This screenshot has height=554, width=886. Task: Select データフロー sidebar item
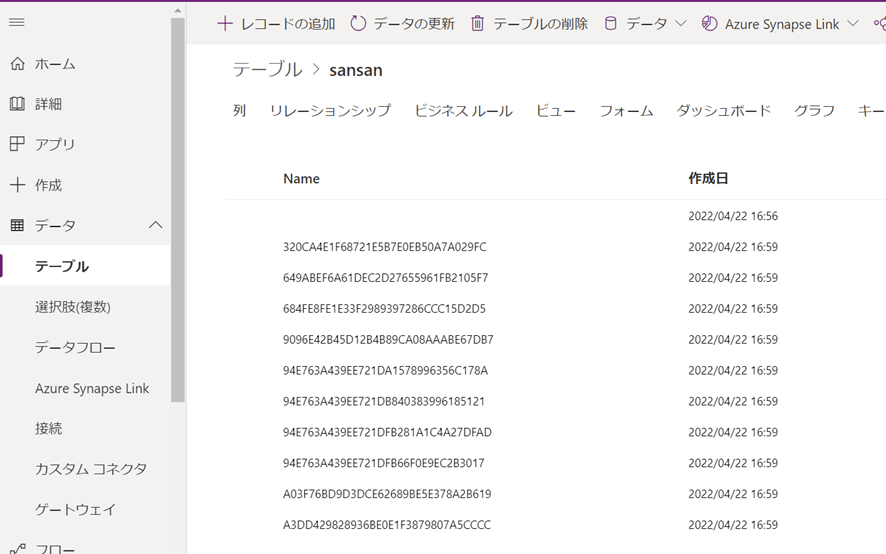click(75, 347)
